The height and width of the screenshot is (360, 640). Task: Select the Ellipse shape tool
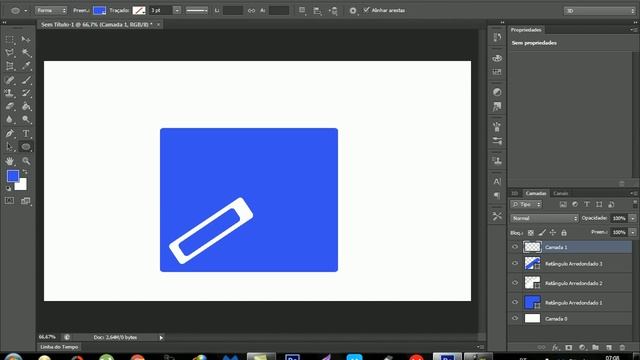click(26, 147)
